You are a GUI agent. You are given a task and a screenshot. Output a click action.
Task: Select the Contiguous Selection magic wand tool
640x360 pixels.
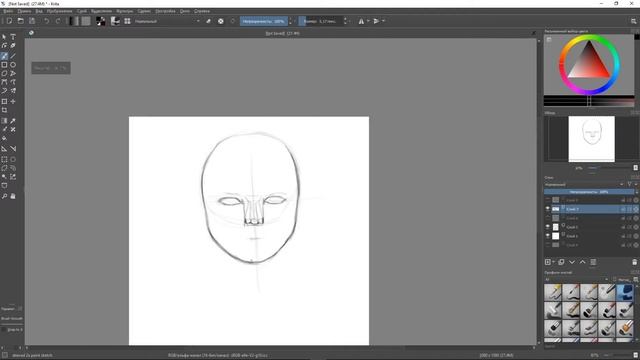click(4, 177)
